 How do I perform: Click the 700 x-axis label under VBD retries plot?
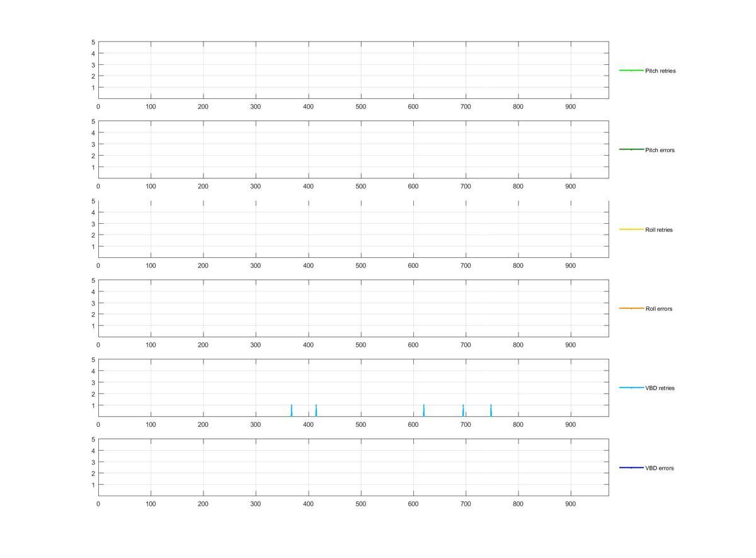466,424
